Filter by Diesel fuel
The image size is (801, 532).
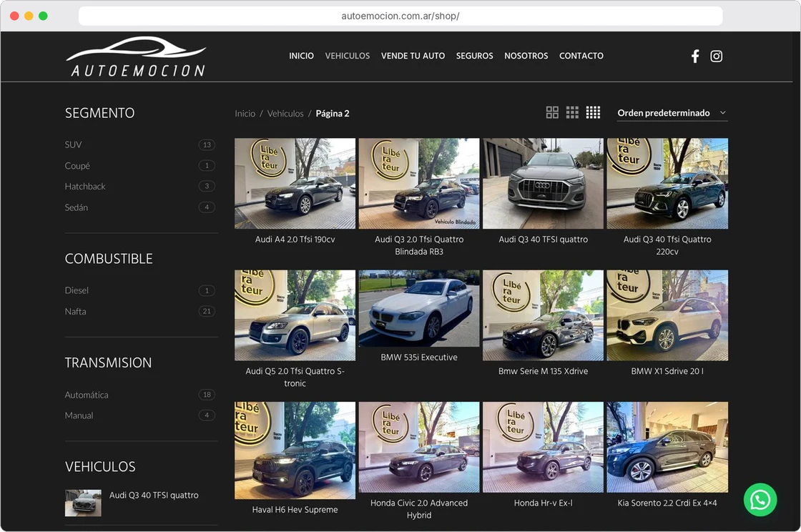77,290
